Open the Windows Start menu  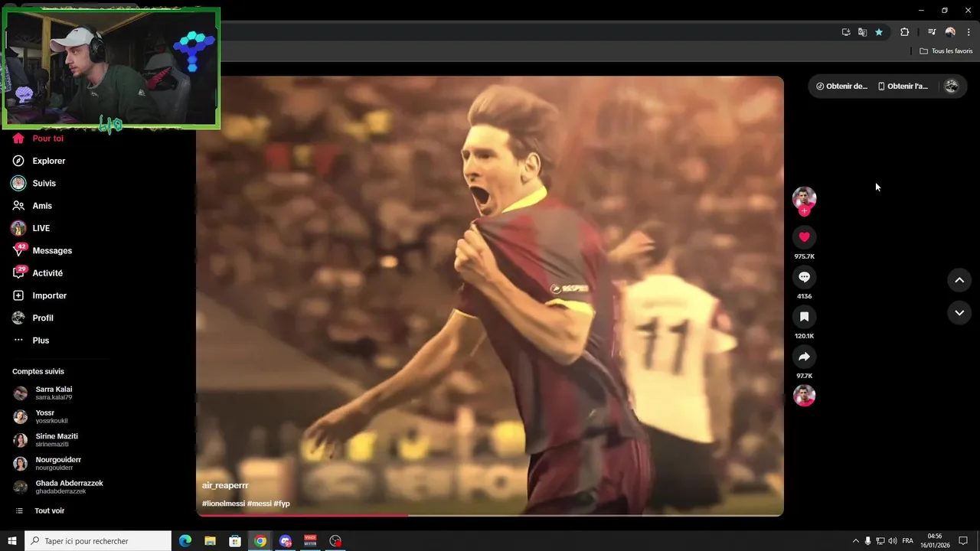(11, 541)
